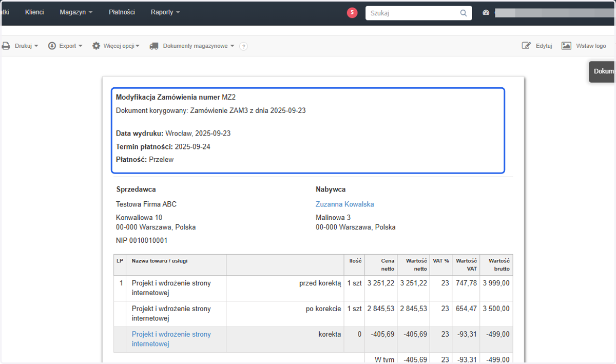Image resolution: width=616 pixels, height=364 pixels.
Task: Click the Wstaw logo button label
Action: (x=591, y=46)
